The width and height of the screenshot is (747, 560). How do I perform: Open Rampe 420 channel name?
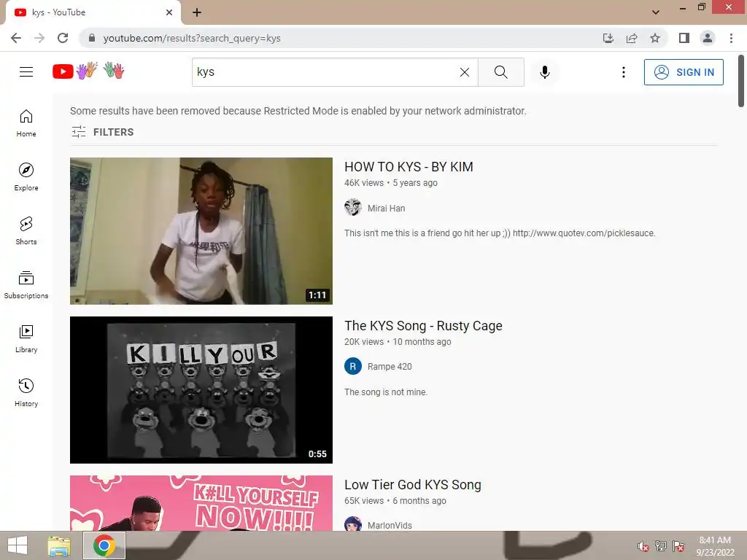[390, 367]
